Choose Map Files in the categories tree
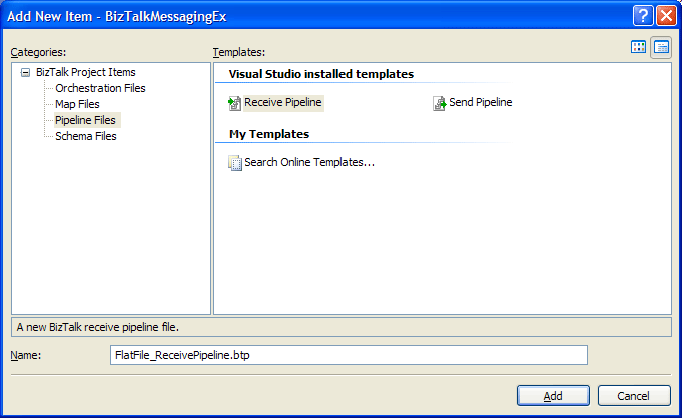This screenshot has width=682, height=418. coord(77,104)
